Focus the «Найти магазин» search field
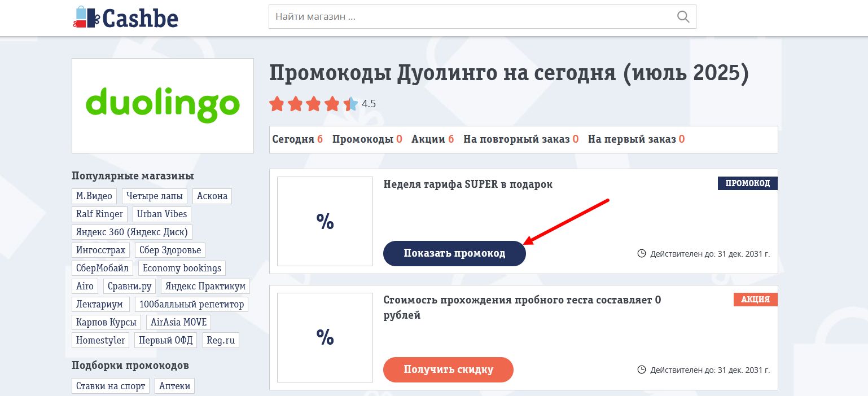This screenshot has width=868, height=396. [x=482, y=16]
